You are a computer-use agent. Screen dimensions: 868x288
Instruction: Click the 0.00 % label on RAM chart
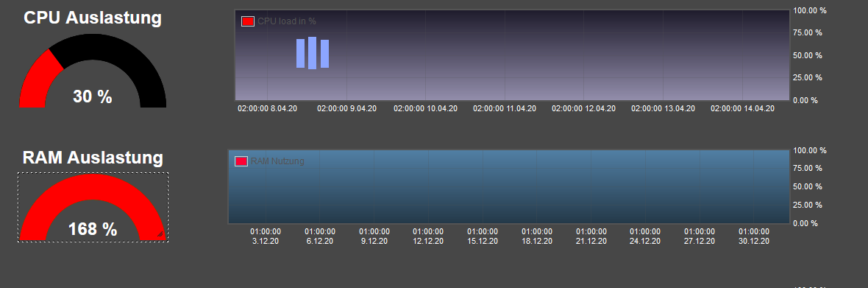click(805, 223)
